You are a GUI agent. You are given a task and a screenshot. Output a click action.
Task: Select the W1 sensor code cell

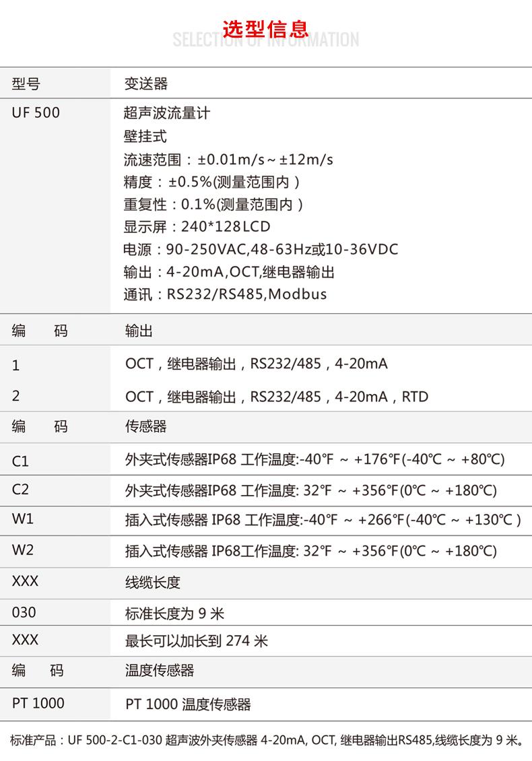pos(22,519)
